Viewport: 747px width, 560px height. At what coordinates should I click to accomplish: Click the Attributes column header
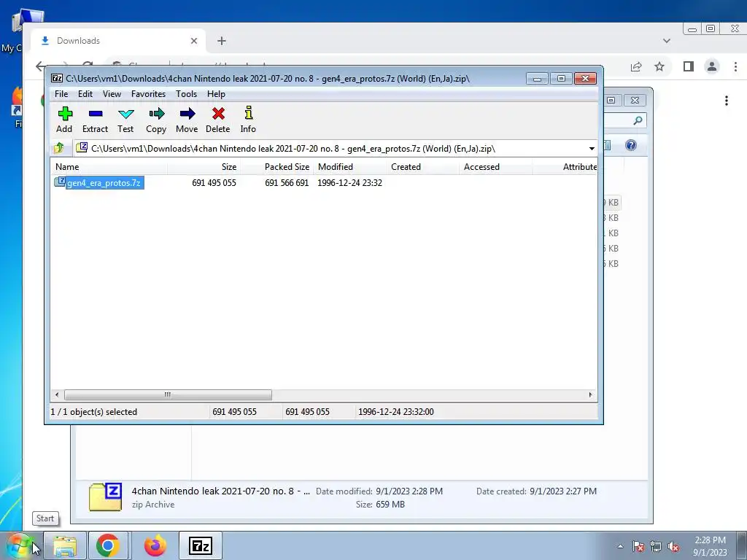pos(565,167)
